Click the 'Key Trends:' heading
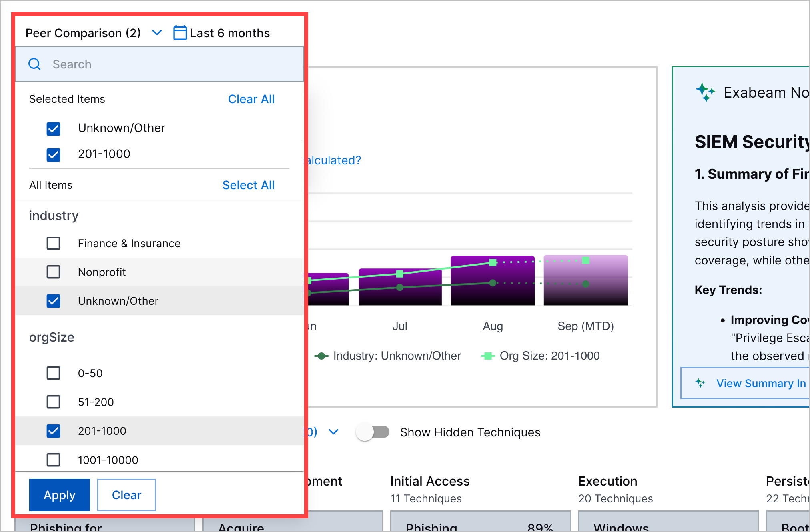The image size is (810, 532). pyautogui.click(x=728, y=290)
